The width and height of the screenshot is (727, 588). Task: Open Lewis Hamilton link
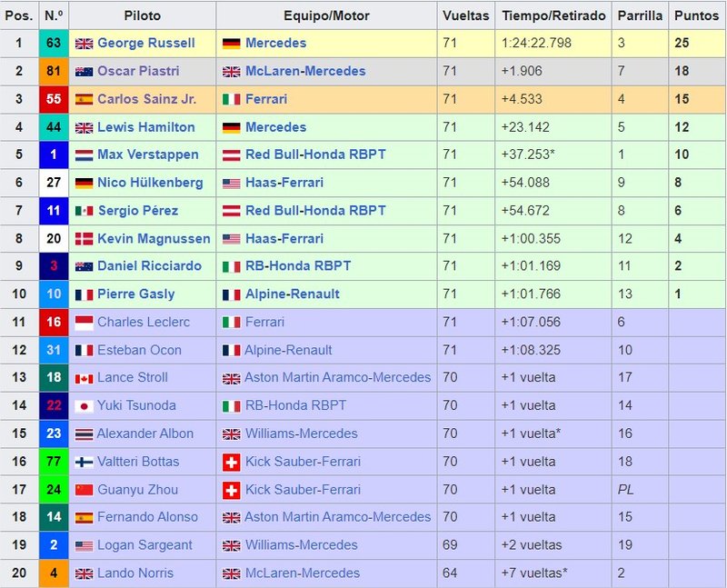(146, 127)
